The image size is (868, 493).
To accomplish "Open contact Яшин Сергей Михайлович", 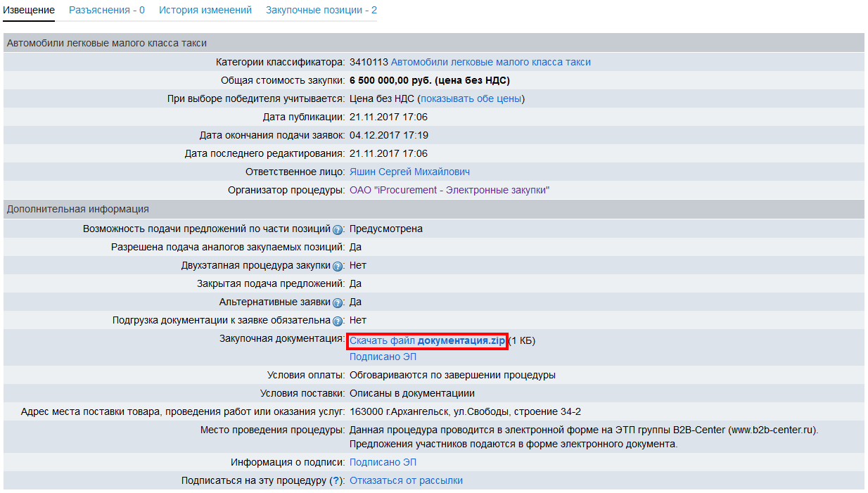I will [x=409, y=172].
